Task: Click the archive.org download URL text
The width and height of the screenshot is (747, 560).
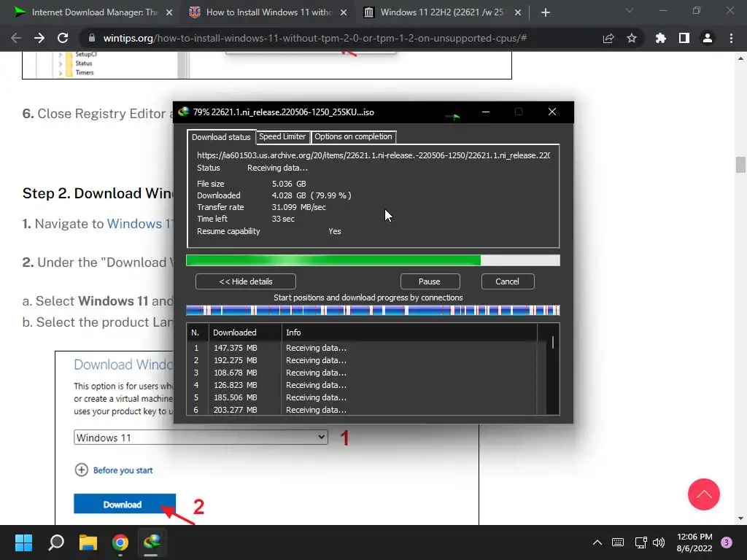Action: [x=373, y=155]
